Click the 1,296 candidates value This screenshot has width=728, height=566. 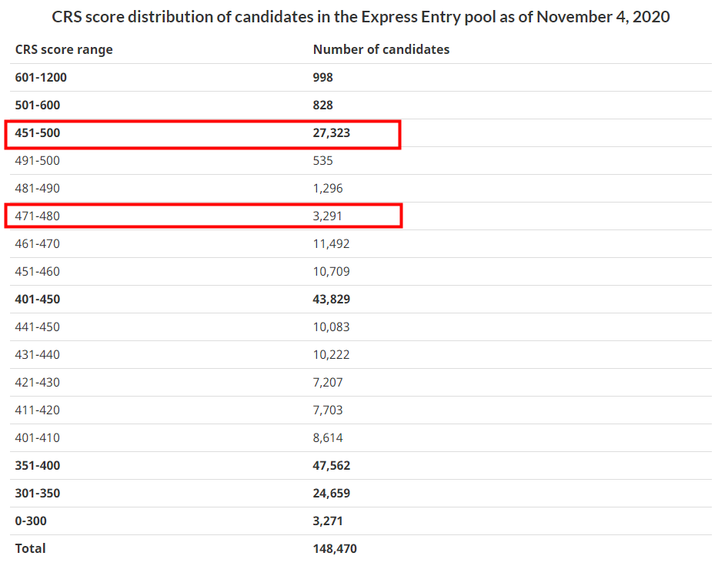pos(328,188)
